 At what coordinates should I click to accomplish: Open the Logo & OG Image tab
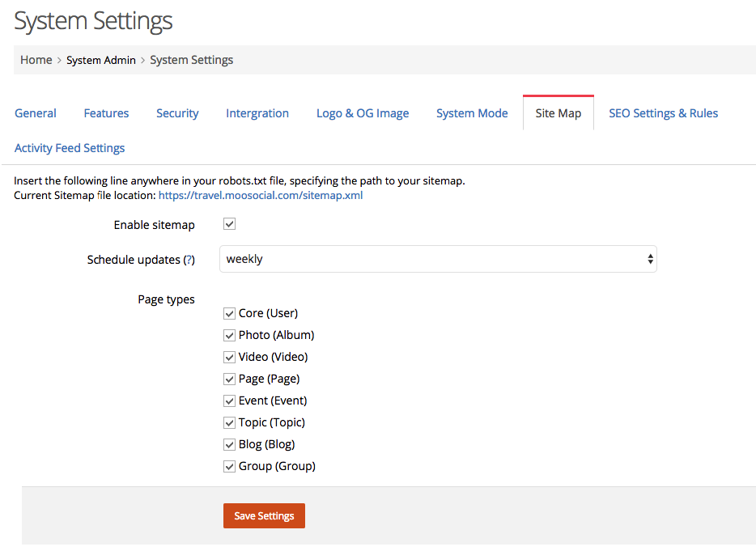click(x=363, y=113)
